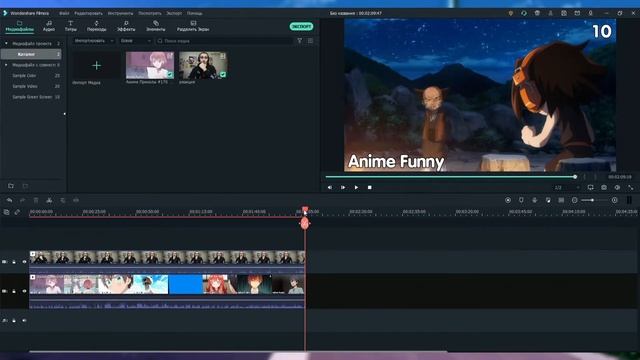Zoom out the timeline with the minus circle
Image resolution: width=640 pixels, height=360 pixels.
click(575, 200)
